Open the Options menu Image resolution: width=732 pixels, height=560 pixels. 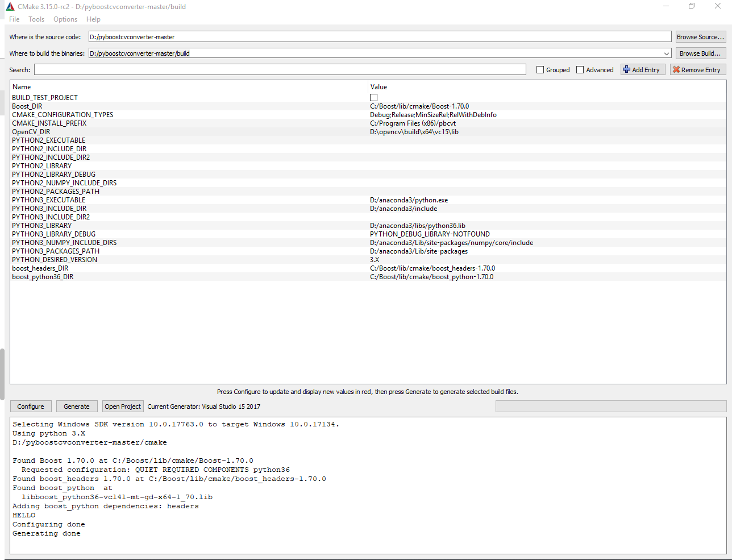click(x=65, y=19)
